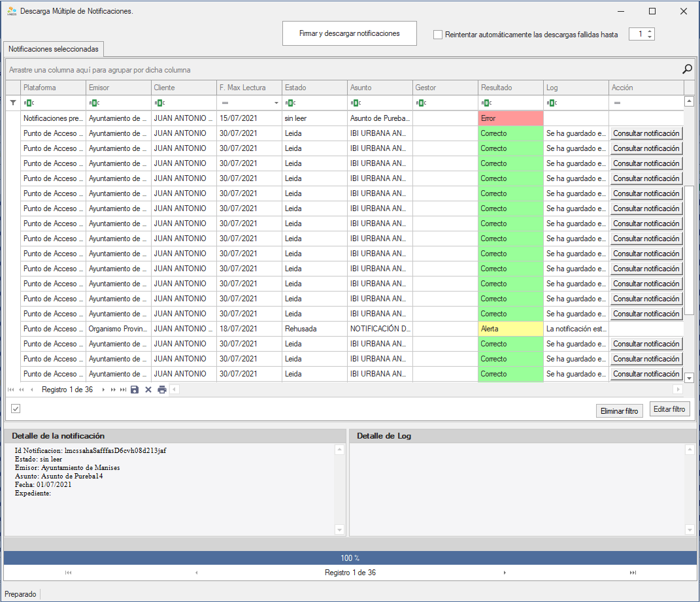This screenshot has height=602, width=700.
Task: Go to next record in grid navigator
Action: point(103,390)
